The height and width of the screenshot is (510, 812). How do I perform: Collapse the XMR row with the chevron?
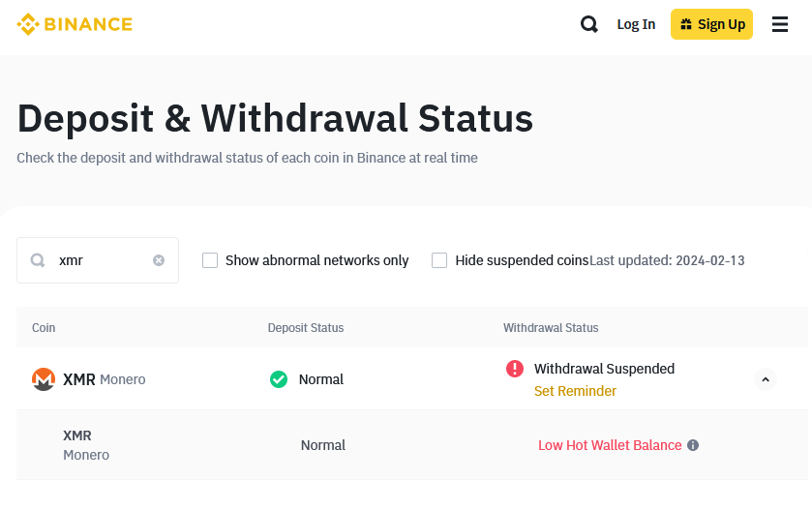click(766, 379)
